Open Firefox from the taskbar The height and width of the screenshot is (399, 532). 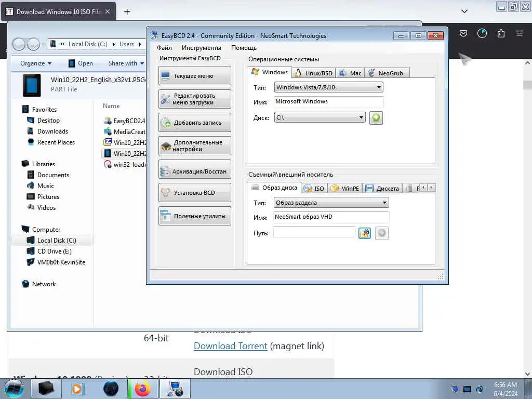143,389
